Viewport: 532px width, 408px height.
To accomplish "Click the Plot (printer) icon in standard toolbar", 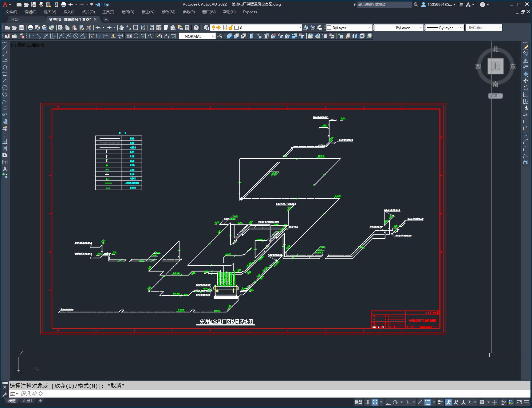I will point(30,28).
